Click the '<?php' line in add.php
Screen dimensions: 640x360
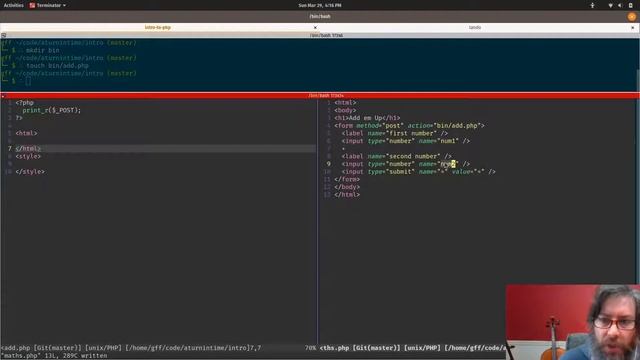click(24, 102)
